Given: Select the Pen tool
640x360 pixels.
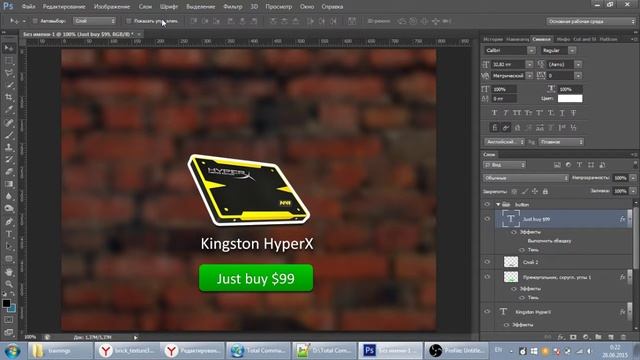Looking at the screenshot, I should pos(9,222).
